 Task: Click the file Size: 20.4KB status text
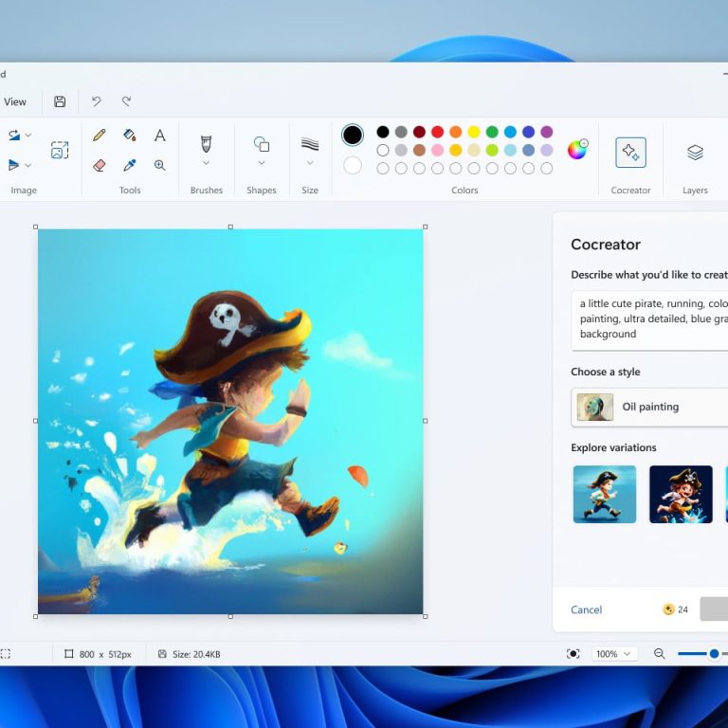coord(196,654)
